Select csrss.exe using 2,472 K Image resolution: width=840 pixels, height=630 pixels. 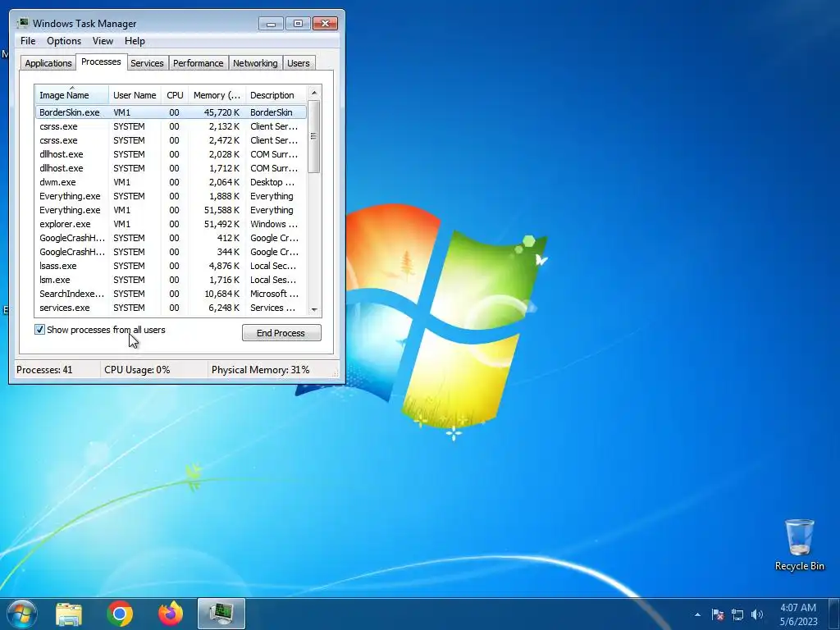point(171,140)
